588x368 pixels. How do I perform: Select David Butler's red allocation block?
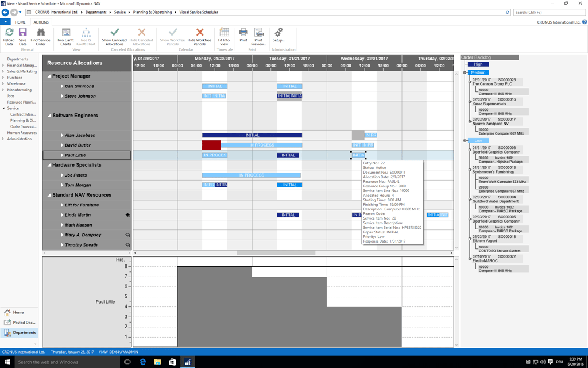[211, 145]
